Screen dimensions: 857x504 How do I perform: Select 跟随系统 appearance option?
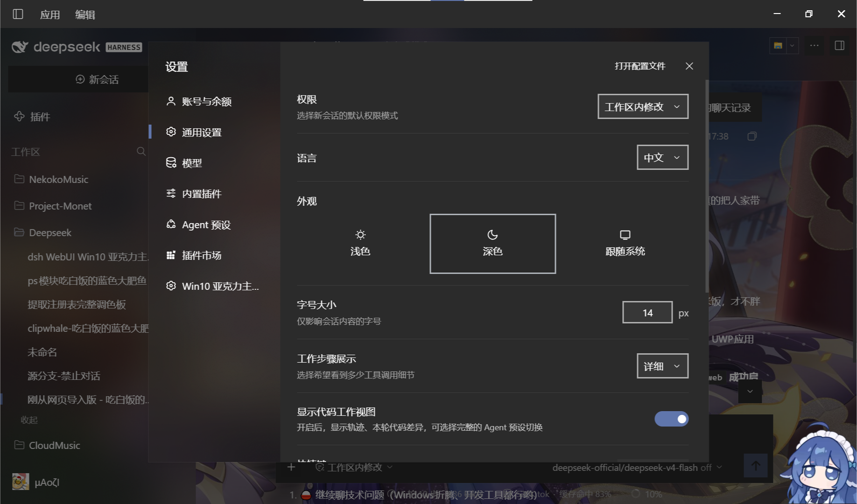[625, 244]
